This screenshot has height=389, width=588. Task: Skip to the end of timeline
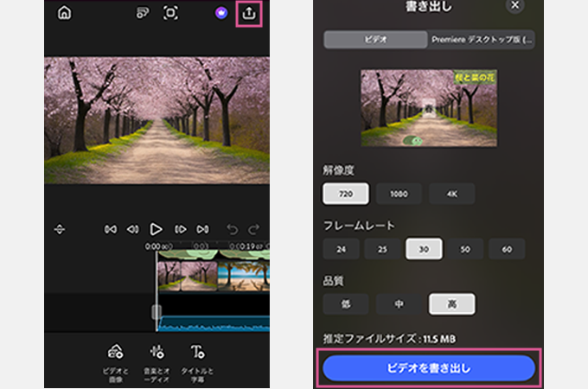pos(202,229)
